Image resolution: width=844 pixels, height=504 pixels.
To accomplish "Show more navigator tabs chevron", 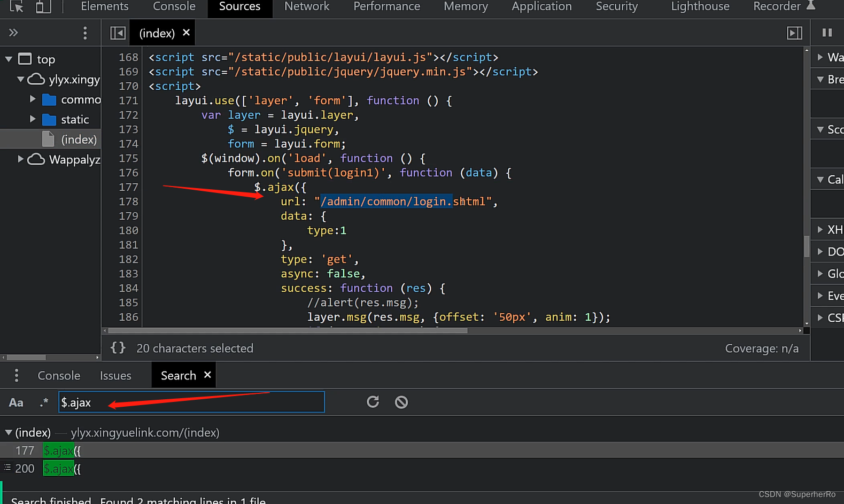I will (13, 33).
